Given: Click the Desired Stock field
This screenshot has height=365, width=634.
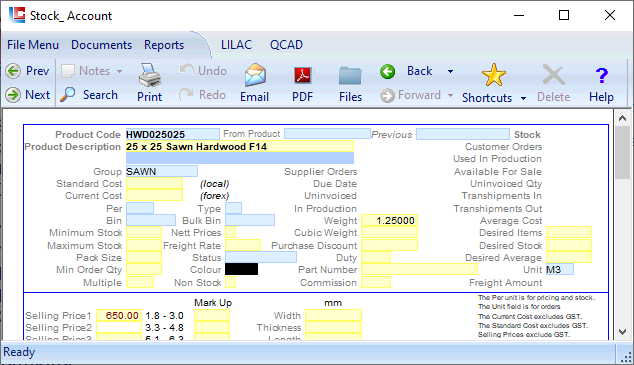Looking at the screenshot, I should pyautogui.click(x=569, y=245).
